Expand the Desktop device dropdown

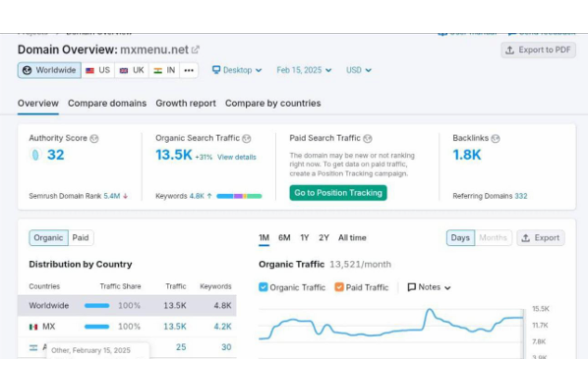tap(237, 70)
